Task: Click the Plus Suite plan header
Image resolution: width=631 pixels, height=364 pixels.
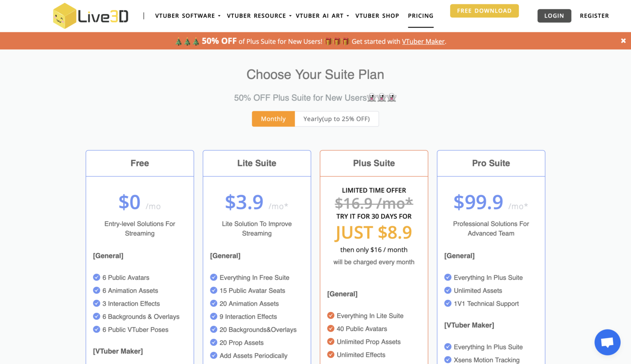Action: click(x=374, y=163)
